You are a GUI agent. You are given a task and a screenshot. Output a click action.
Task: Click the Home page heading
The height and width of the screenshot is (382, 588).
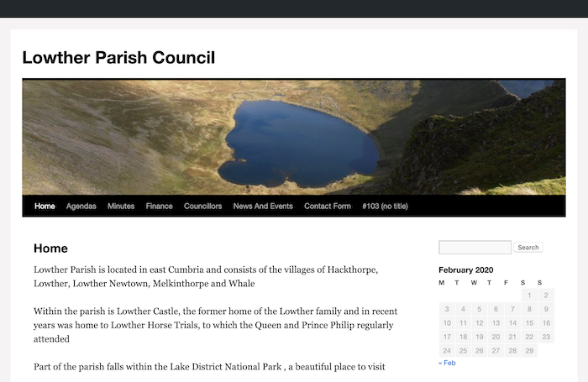pos(50,249)
